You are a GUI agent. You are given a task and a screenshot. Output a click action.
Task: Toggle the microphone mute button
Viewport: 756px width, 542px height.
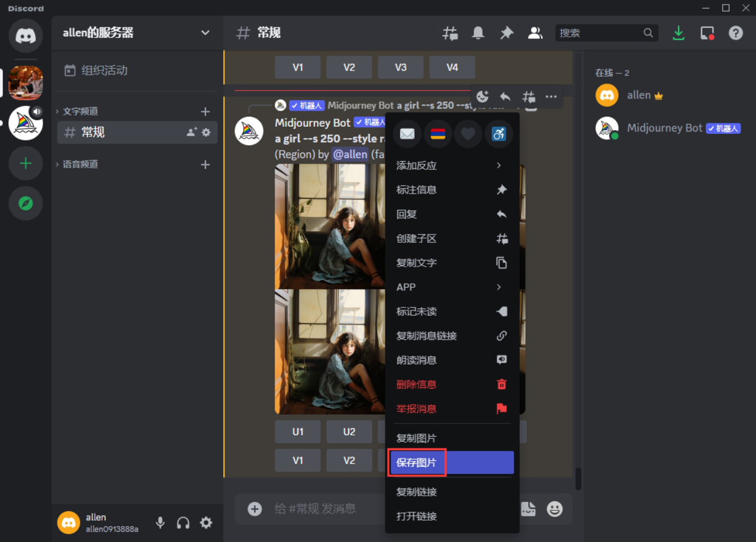click(160, 522)
